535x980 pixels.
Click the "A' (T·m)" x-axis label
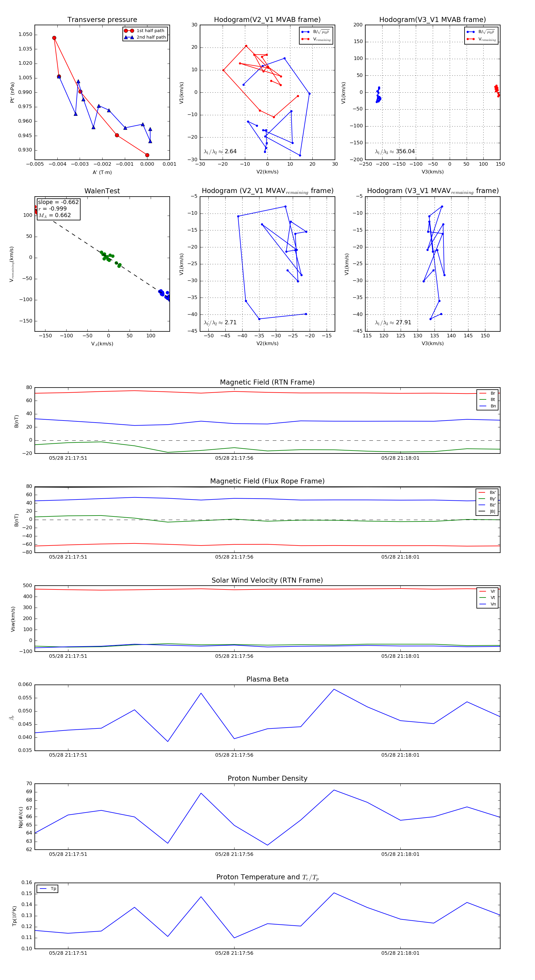click(102, 172)
